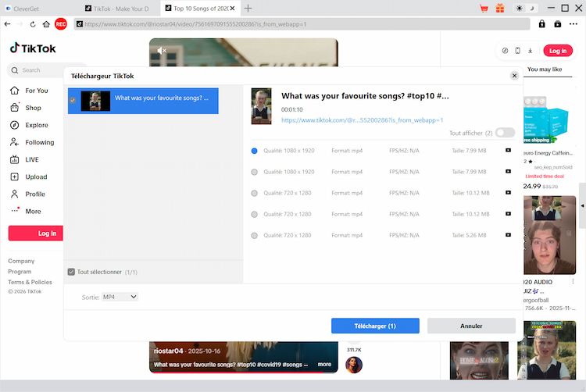Select the 'What was your favourite songs?' list item
Image resolution: width=586 pixels, height=392 pixels.
click(x=143, y=101)
